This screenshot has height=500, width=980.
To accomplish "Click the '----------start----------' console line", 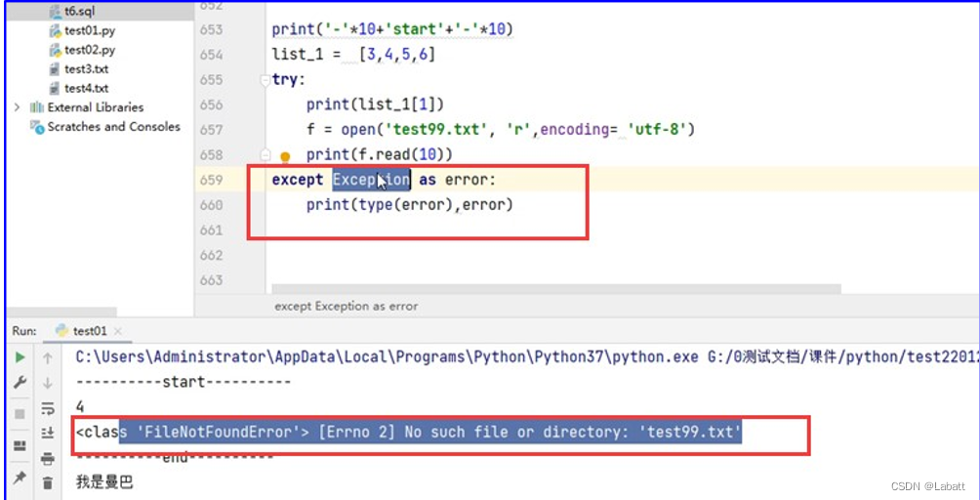I will click(x=184, y=383).
